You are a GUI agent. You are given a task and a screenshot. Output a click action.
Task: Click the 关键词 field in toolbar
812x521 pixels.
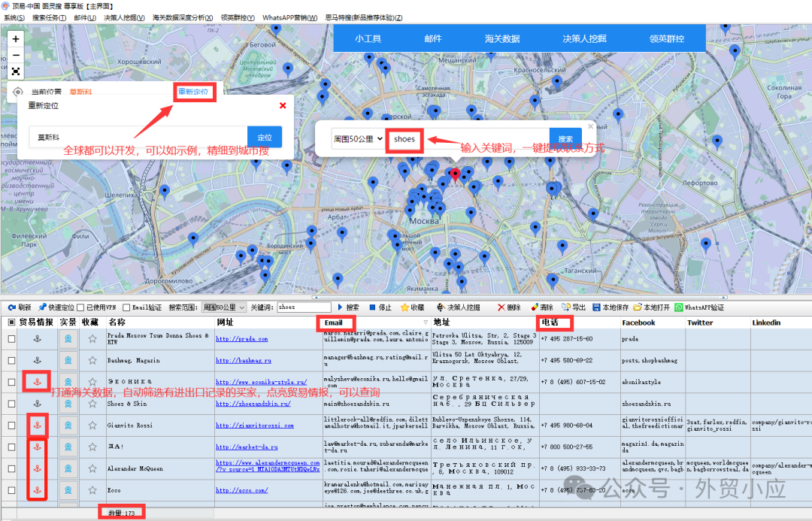(x=304, y=307)
